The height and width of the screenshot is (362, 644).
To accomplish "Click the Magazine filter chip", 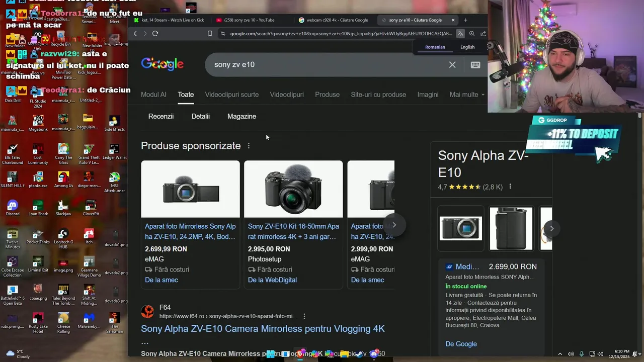I will pos(242,116).
